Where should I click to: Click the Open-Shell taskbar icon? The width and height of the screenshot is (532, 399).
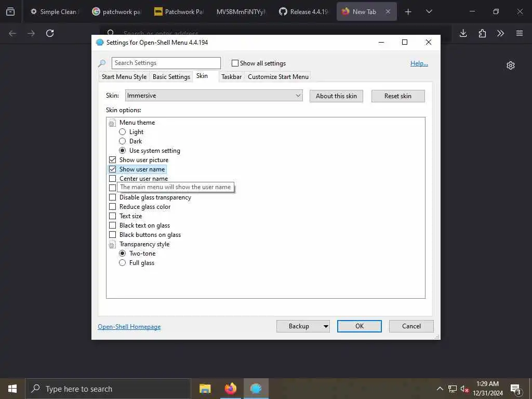256,389
